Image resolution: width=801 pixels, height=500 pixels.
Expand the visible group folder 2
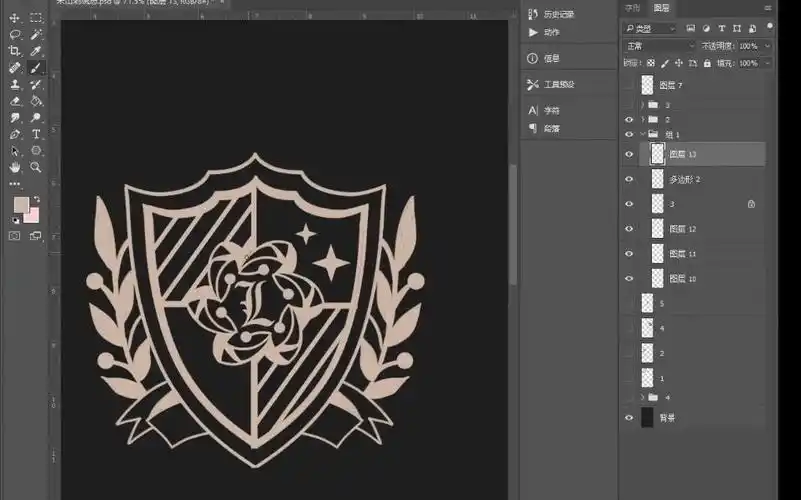(x=643, y=120)
